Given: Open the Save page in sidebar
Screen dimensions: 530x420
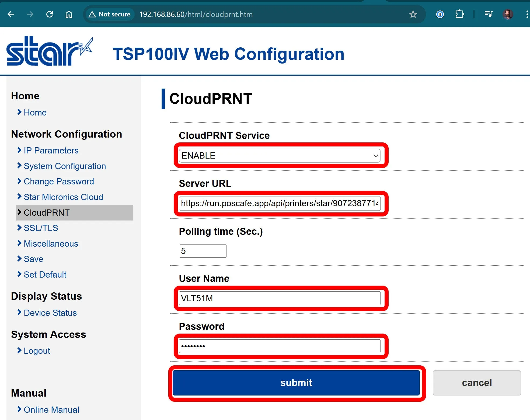Looking at the screenshot, I should click(x=33, y=259).
